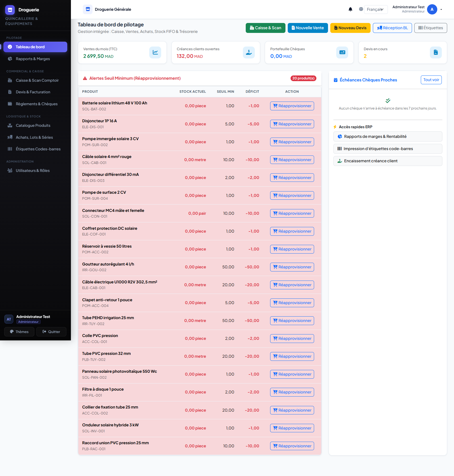Click the Achats, Lots & Séries dolly icon

pos(10,137)
